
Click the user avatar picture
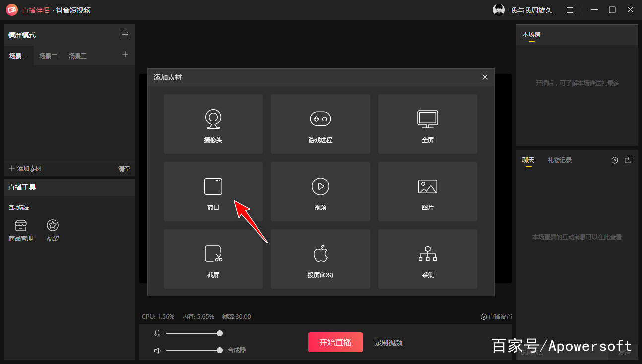pyautogui.click(x=499, y=10)
